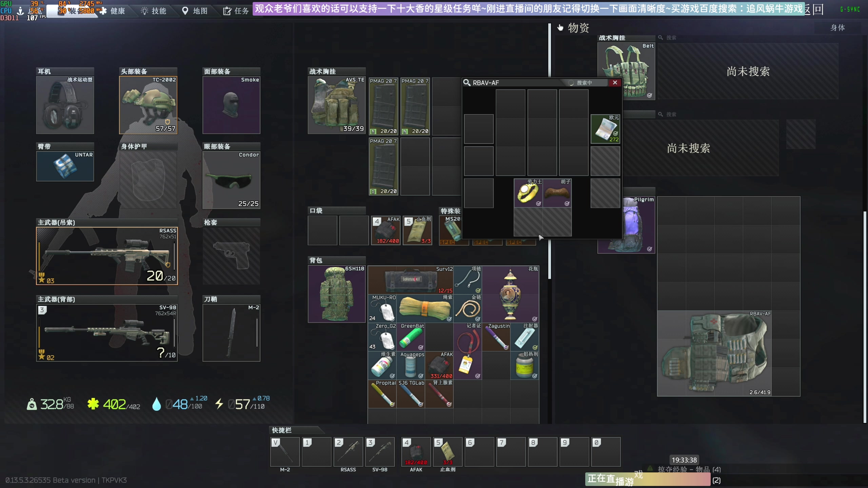Image resolution: width=868 pixels, height=488 pixels.
Task: Select the GreenBat battery in backpack
Action: pos(411,337)
